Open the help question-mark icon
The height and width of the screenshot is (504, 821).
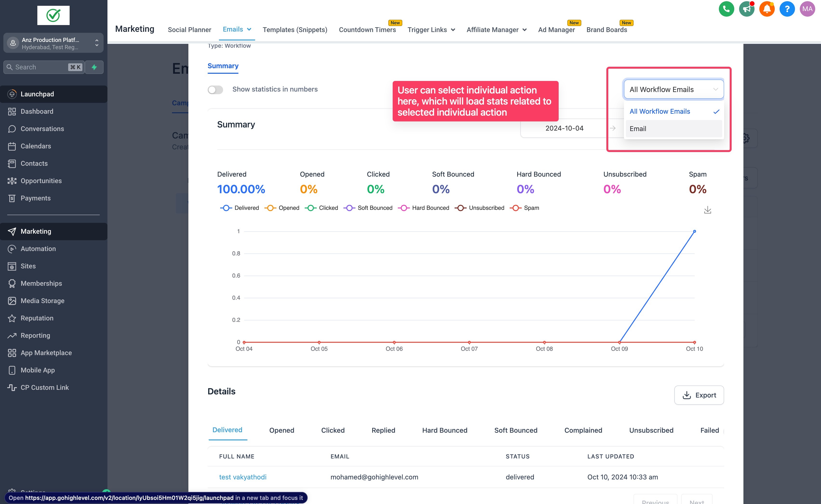click(x=787, y=9)
